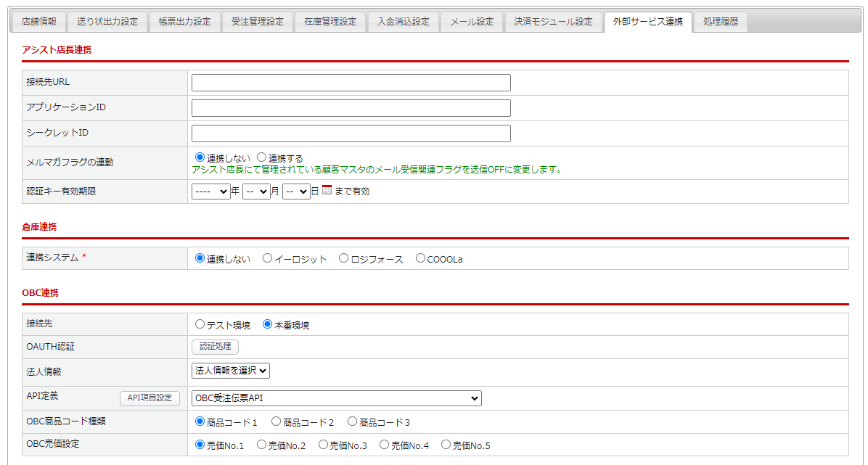Select 商品コード2 radio button

coord(276,421)
